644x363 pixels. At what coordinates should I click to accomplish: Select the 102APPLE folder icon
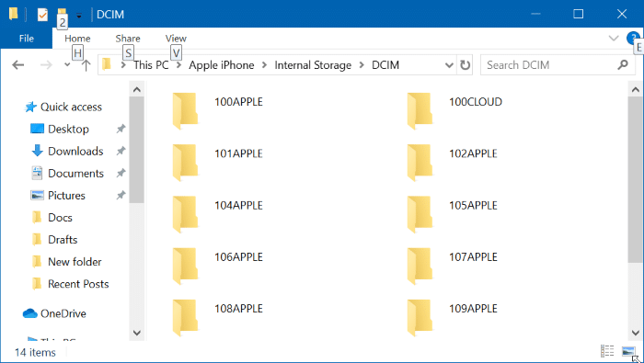pyautogui.click(x=420, y=163)
